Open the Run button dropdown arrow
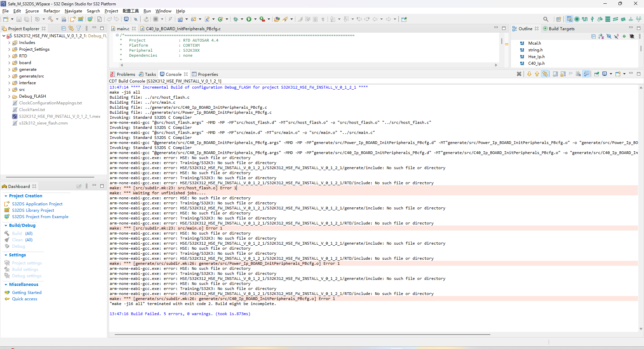Screen dimensions: 644x349 (x=255, y=19)
